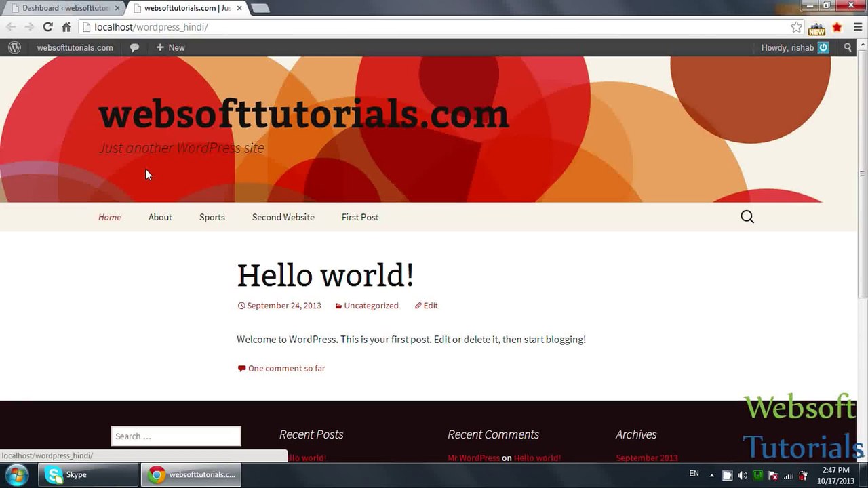Click the Mr WordPress commenter link

(473, 457)
